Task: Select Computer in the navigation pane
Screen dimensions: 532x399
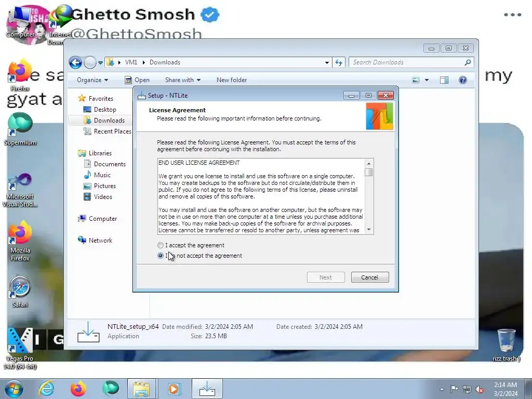Action: click(x=103, y=219)
